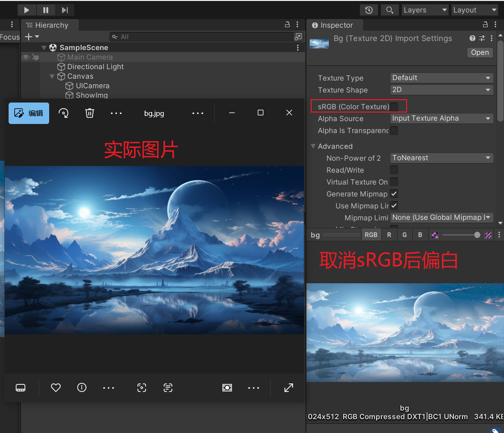Open the Inspector's preset selector icon
Image resolution: width=504 pixels, height=433 pixels.
[x=483, y=38]
